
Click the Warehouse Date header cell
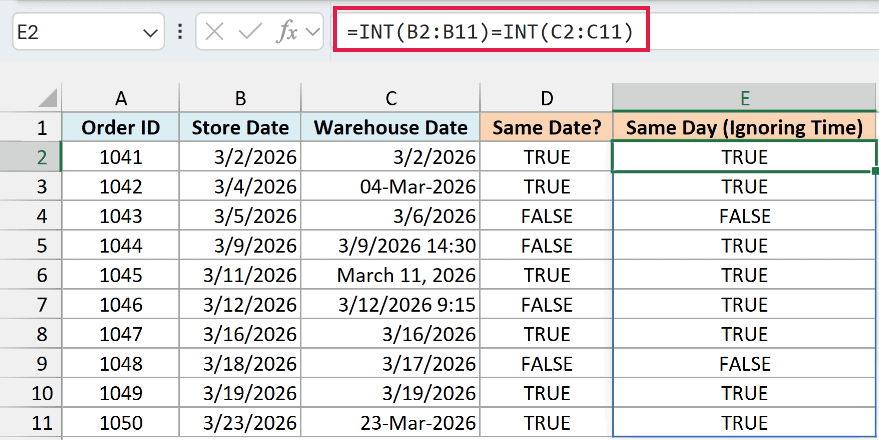pyautogui.click(x=390, y=127)
